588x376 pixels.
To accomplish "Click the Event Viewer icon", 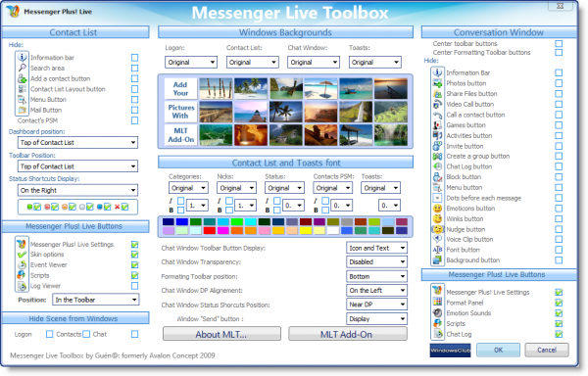I will click(x=22, y=264).
